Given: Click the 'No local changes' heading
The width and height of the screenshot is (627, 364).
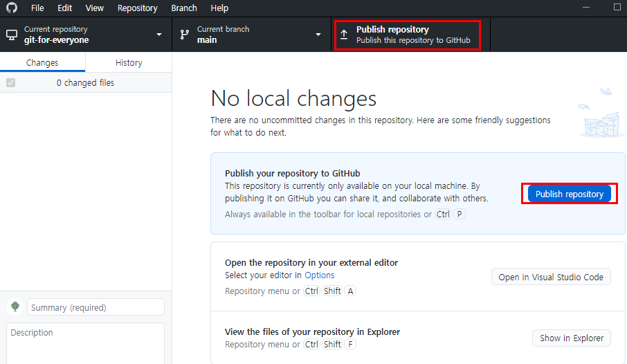Looking at the screenshot, I should pos(293,98).
